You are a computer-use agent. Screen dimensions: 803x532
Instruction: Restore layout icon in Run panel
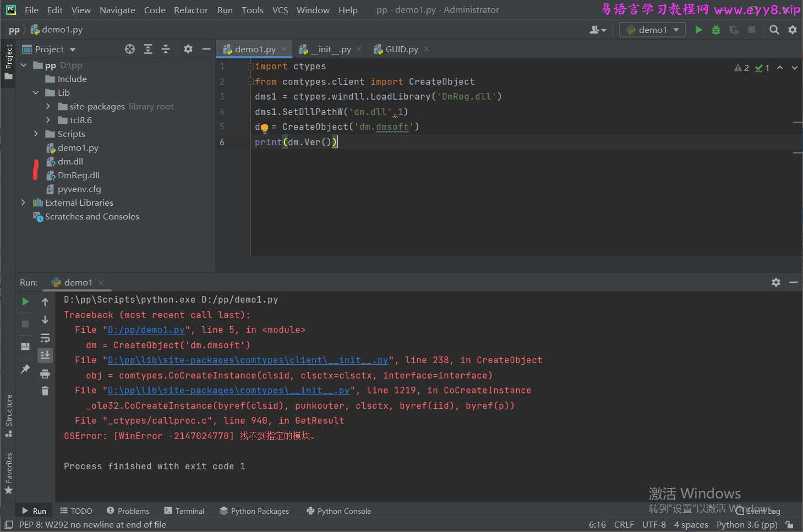click(x=25, y=347)
